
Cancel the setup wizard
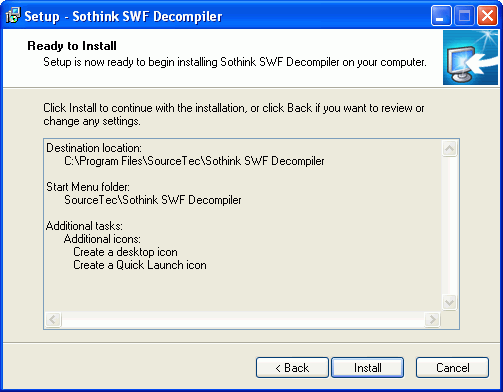tap(452, 368)
